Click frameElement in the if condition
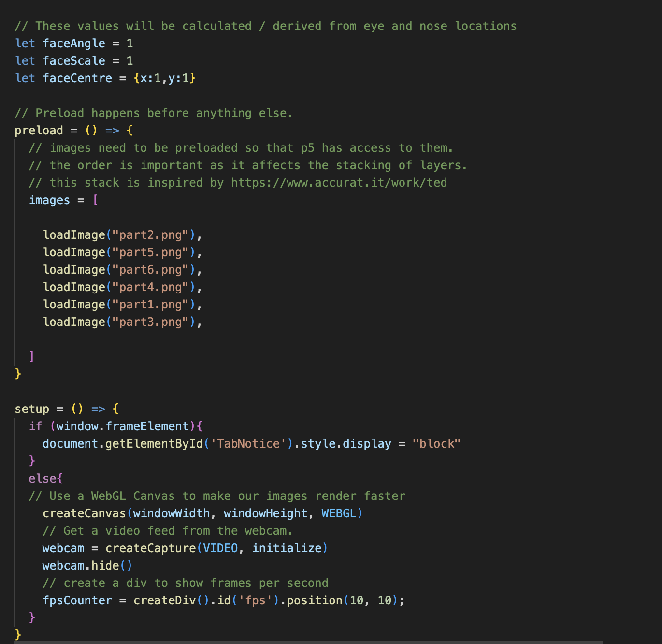 (147, 426)
